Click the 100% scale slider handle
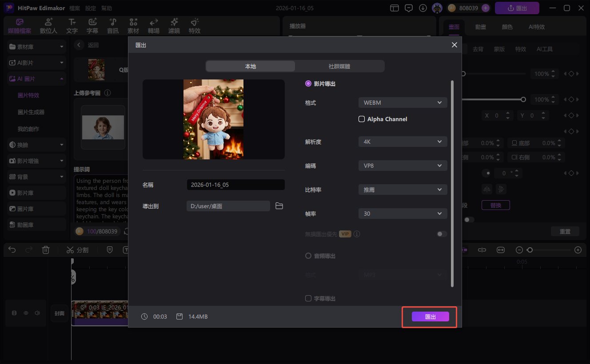This screenshot has height=364, width=590. pyautogui.click(x=524, y=99)
